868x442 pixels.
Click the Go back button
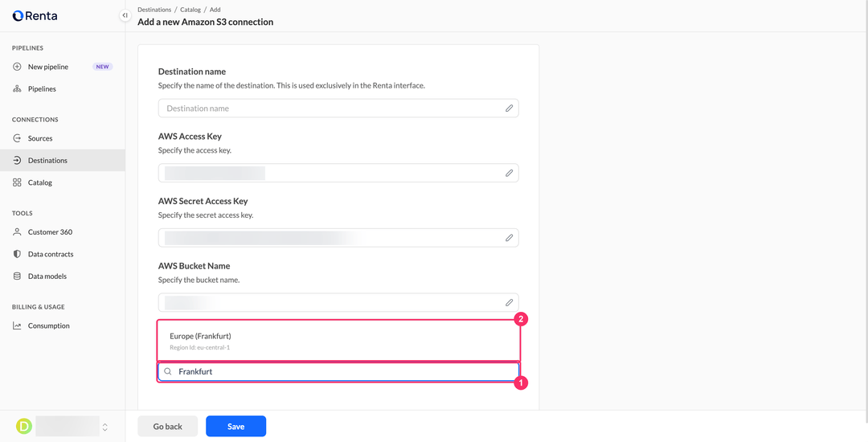point(168,427)
